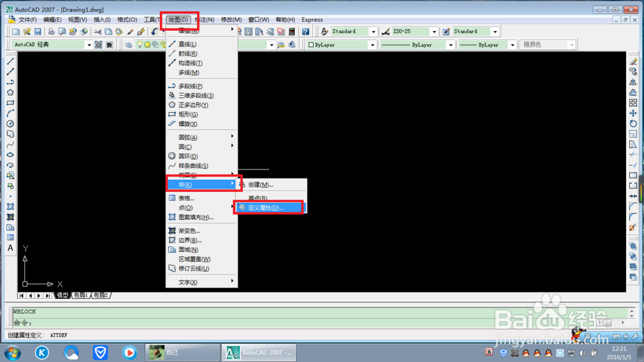Screen dimensions: 644x362
Task: Switch to the 布局1 tab
Action: [80, 296]
